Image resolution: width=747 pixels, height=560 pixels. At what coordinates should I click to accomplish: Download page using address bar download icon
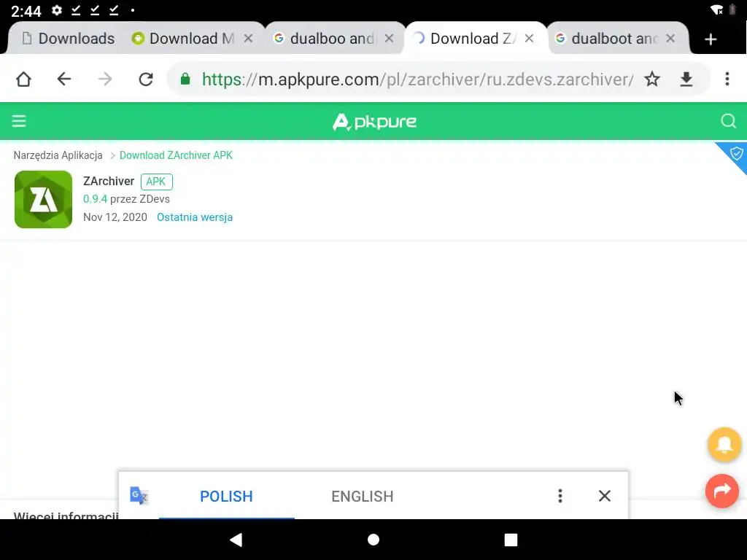[686, 79]
